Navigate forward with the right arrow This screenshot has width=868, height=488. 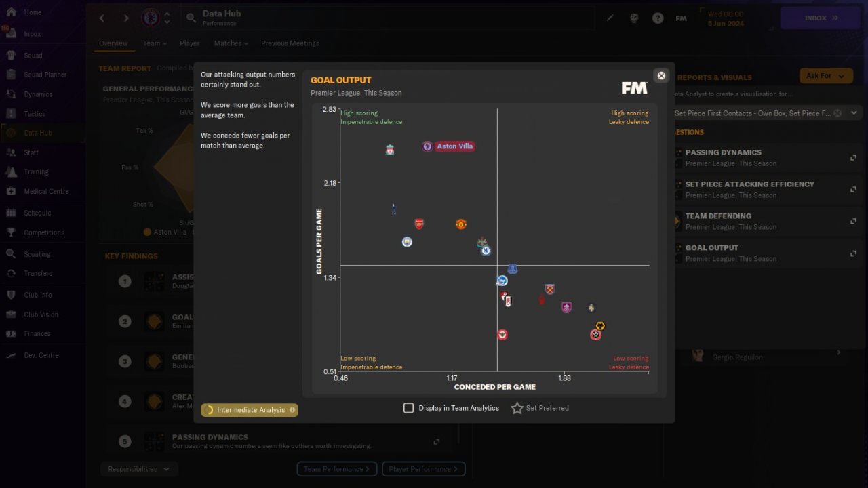click(x=126, y=18)
